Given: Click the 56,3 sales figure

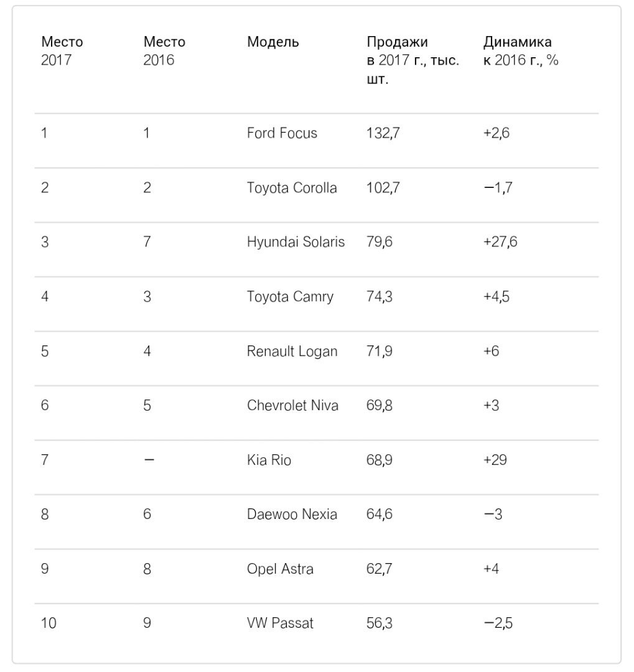Looking at the screenshot, I should [x=379, y=623].
